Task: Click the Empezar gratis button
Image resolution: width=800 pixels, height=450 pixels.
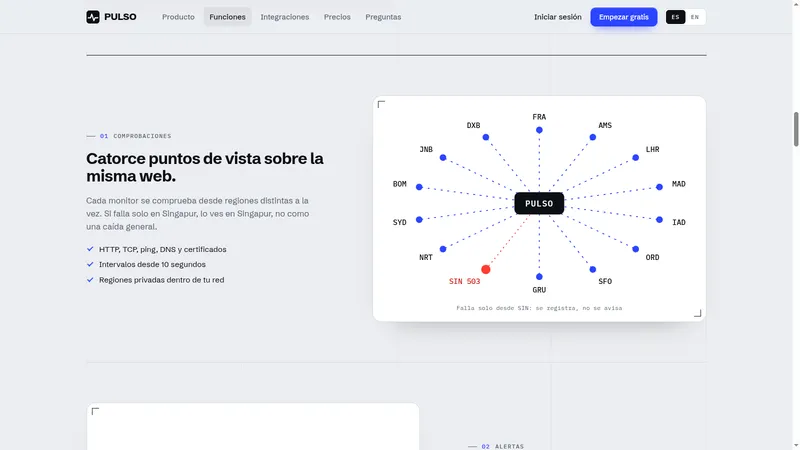Action: (623, 17)
